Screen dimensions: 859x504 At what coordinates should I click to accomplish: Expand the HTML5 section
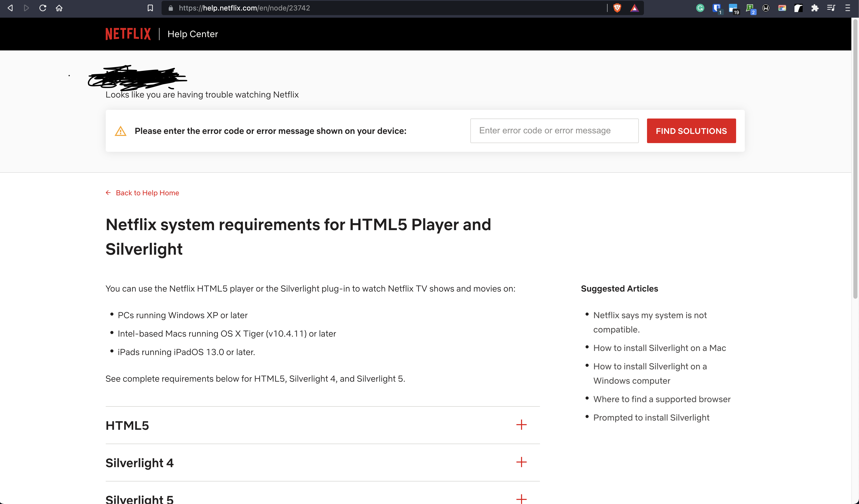tap(322, 425)
